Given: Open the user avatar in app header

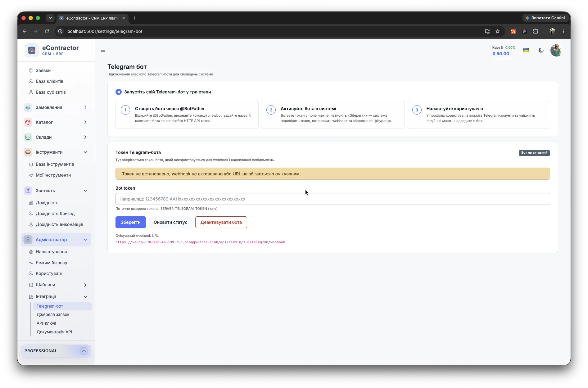Looking at the screenshot, I should (556, 50).
